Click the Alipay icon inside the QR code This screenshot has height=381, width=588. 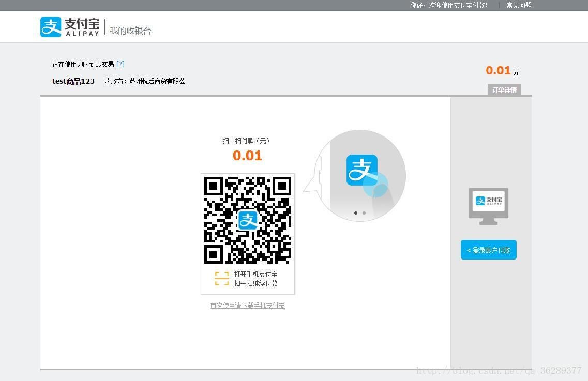(248, 220)
